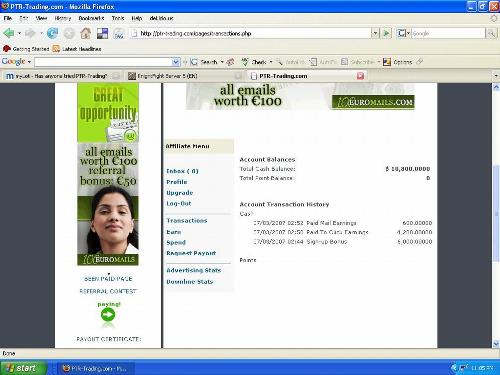Screen dimensions: 500x375
Task: Stop loading with the Stop icon
Action: point(69,33)
